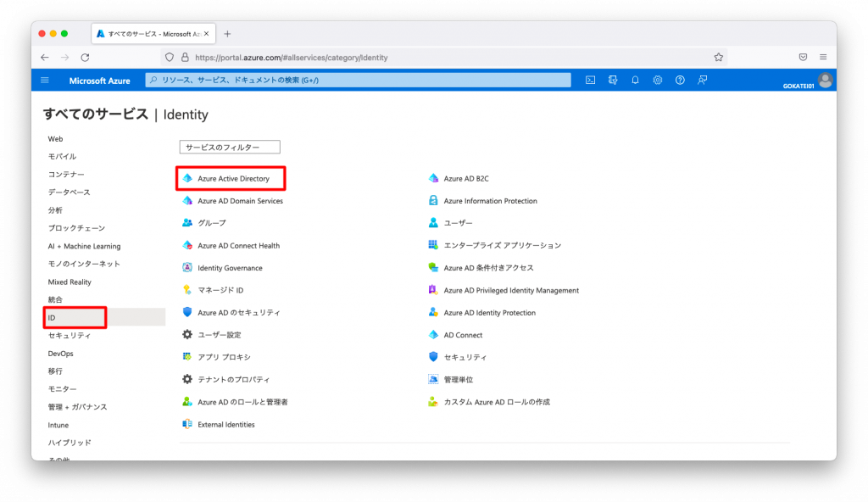Bookmark this page with star icon
The image size is (868, 502).
[718, 57]
